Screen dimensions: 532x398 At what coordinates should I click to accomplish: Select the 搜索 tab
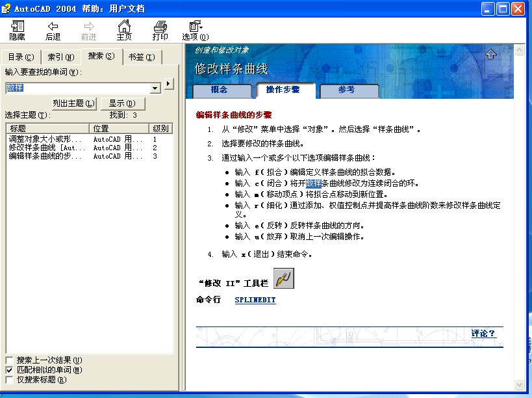pos(101,56)
